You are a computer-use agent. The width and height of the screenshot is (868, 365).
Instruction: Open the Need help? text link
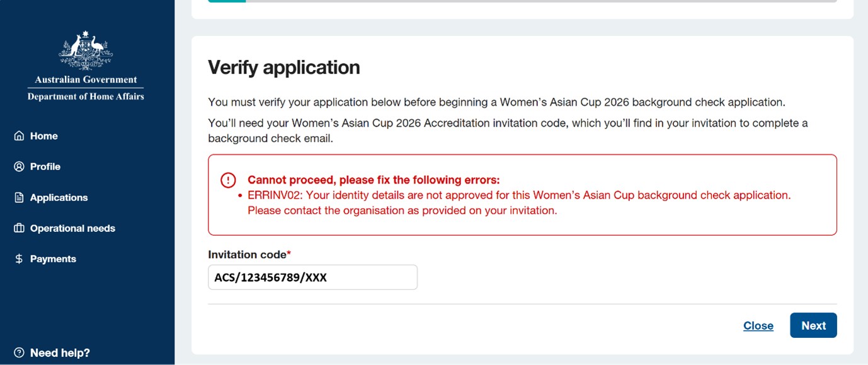pos(60,353)
